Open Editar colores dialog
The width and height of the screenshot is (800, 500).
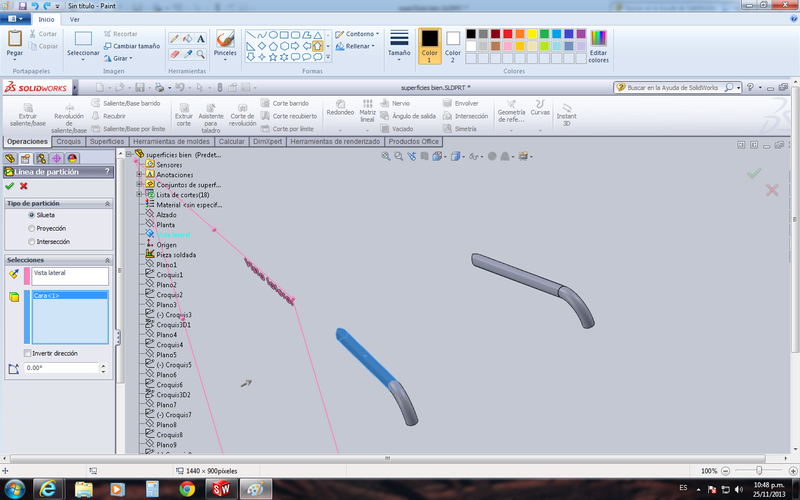[598, 46]
